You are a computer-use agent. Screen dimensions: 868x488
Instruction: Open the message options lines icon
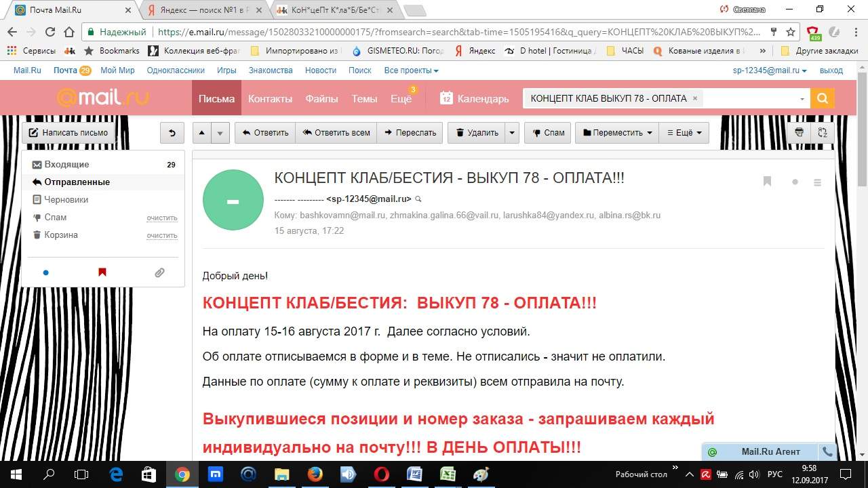point(817,182)
